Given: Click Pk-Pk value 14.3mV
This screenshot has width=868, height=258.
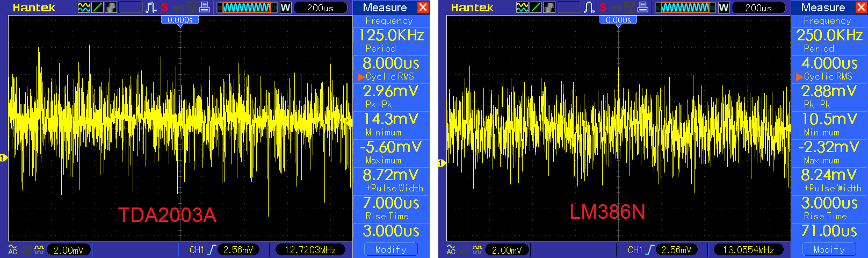Looking at the screenshot, I should 391,119.
